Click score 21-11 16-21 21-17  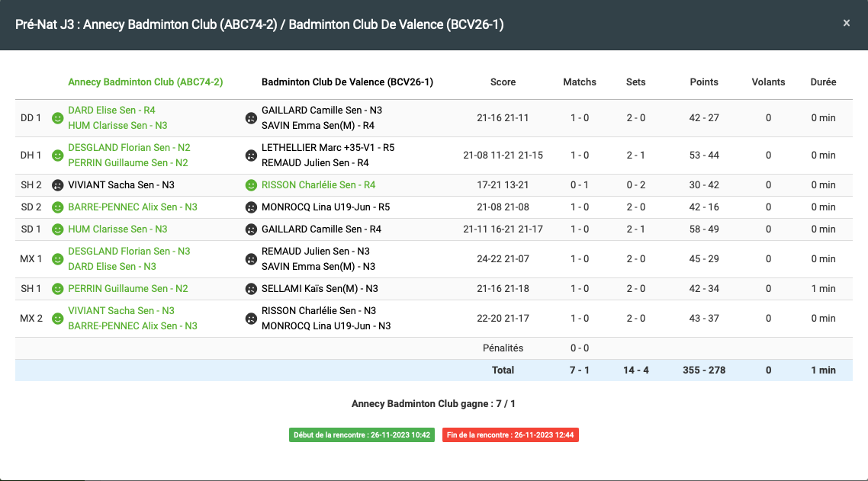click(503, 229)
